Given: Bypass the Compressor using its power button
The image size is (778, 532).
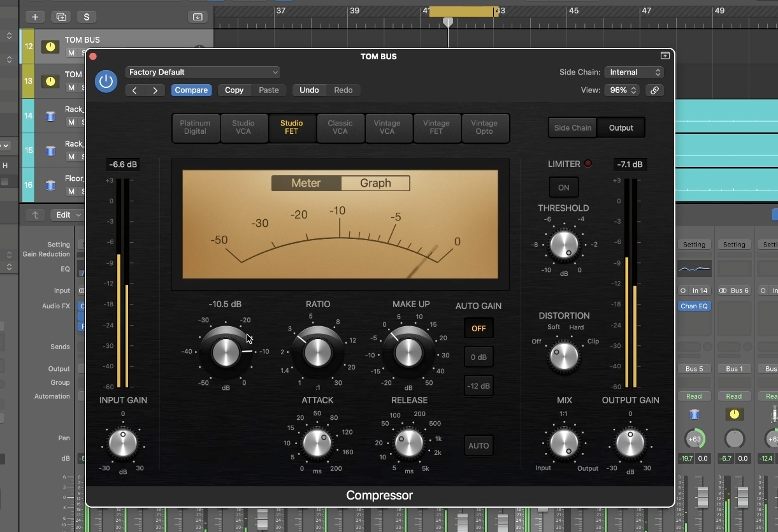Looking at the screenshot, I should point(106,81).
